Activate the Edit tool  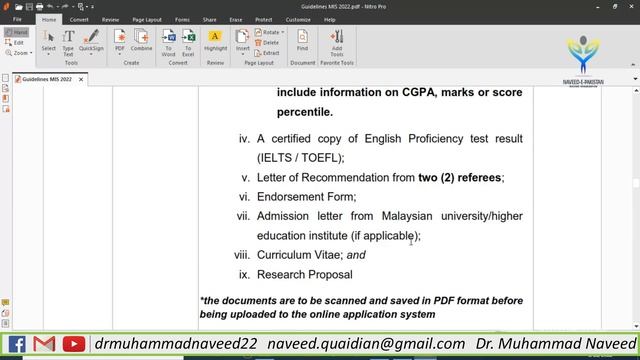click(15, 42)
